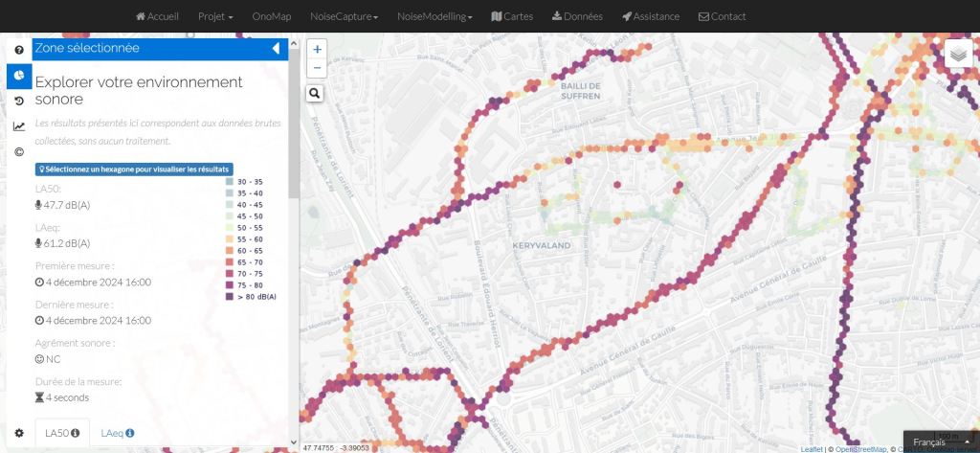
Task: Expand the Projet dropdown menu
Action: click(x=217, y=16)
